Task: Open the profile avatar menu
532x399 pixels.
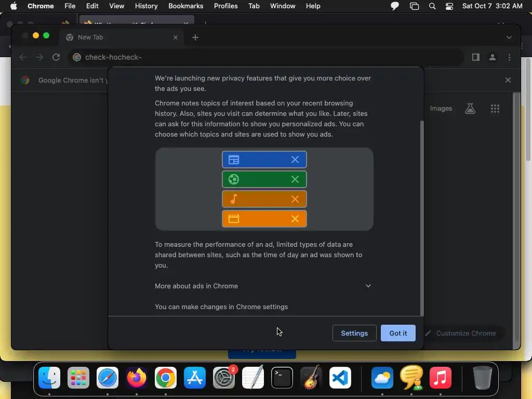Action: click(x=493, y=57)
